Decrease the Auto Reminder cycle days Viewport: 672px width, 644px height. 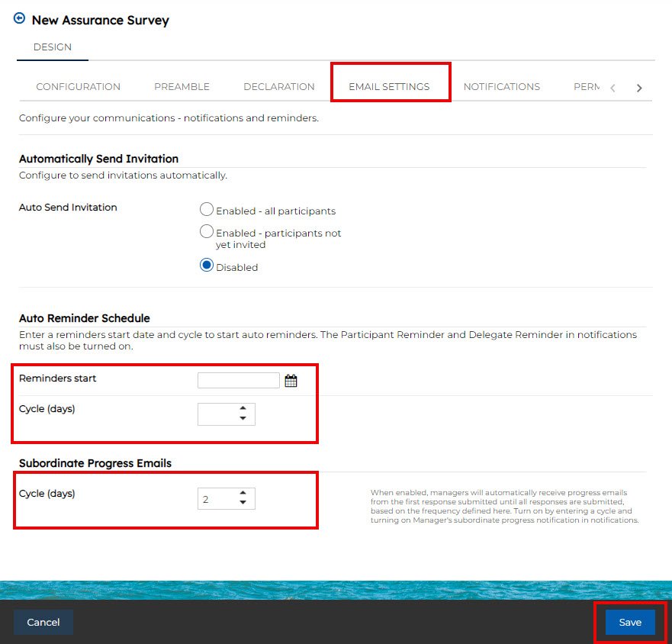pos(243,419)
